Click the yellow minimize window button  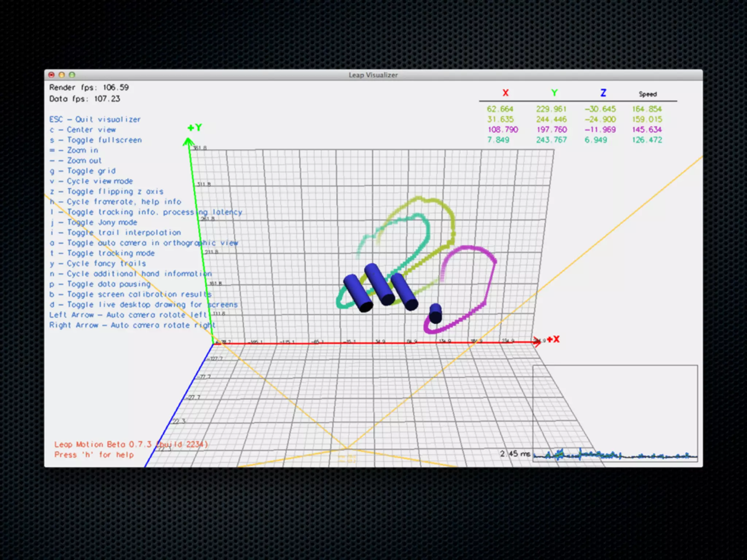pyautogui.click(x=62, y=75)
